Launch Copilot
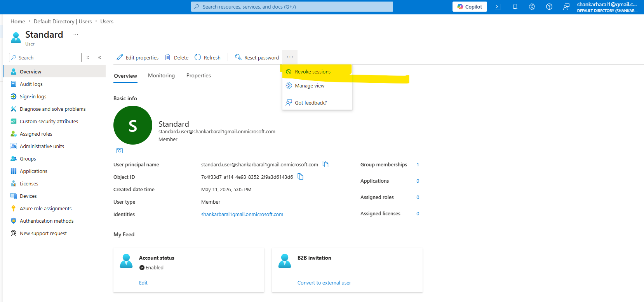Screen dimensions: 644x302 tap(470, 7)
